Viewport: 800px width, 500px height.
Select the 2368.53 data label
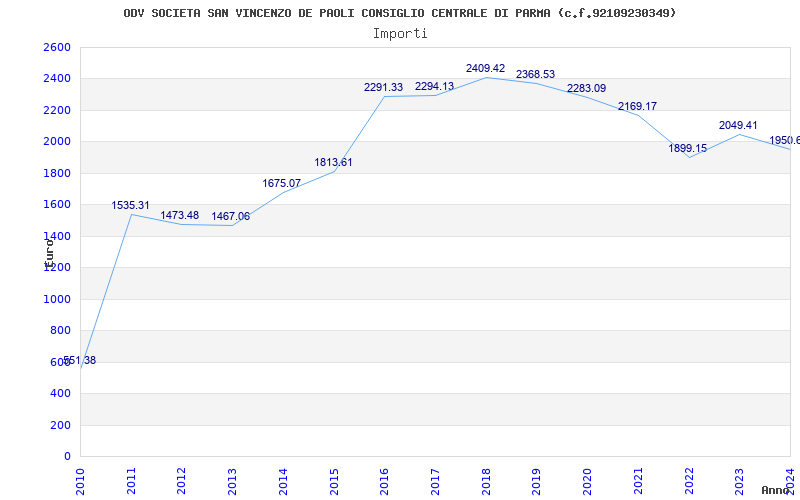click(x=535, y=74)
